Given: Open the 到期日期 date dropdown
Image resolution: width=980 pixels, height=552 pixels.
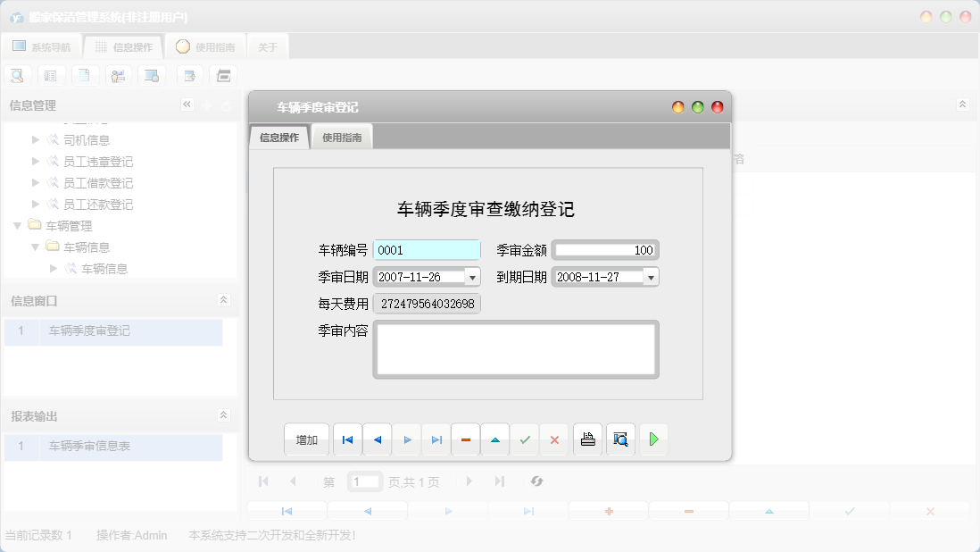Looking at the screenshot, I should [x=651, y=276].
